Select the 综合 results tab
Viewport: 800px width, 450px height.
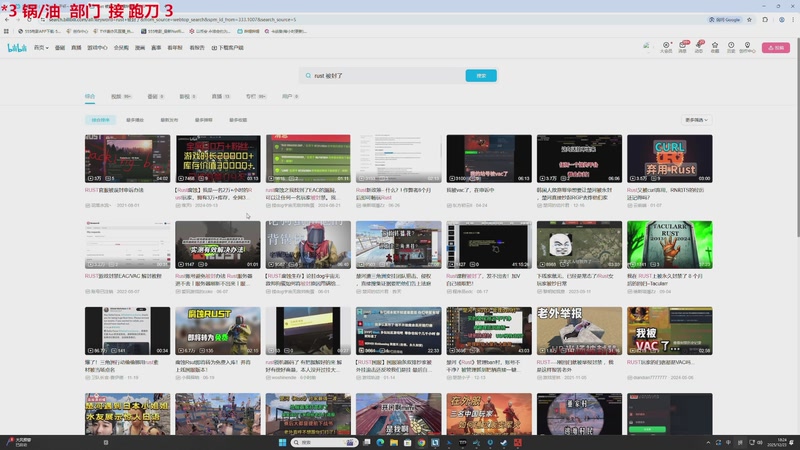click(90, 96)
